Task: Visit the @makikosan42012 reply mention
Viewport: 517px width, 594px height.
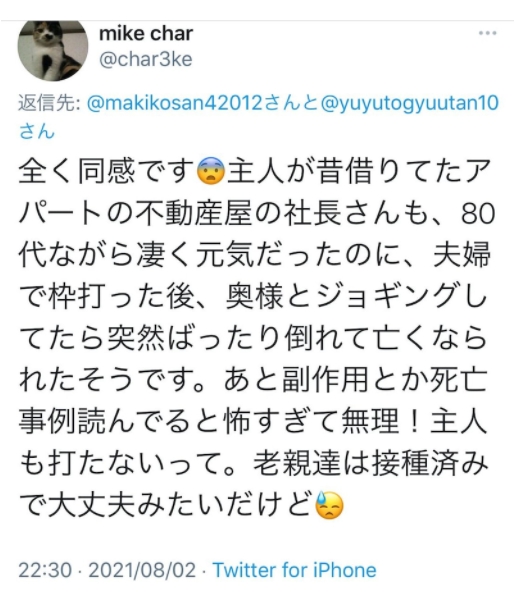Action: (x=174, y=103)
